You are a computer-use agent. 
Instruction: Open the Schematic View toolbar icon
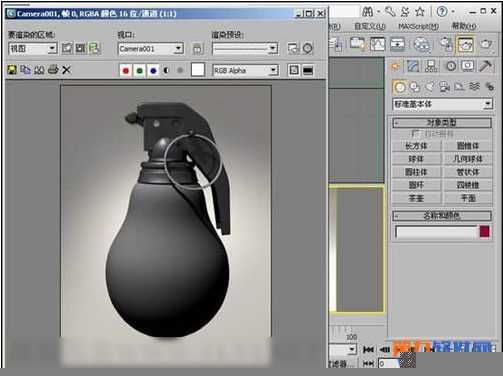pyautogui.click(x=397, y=44)
